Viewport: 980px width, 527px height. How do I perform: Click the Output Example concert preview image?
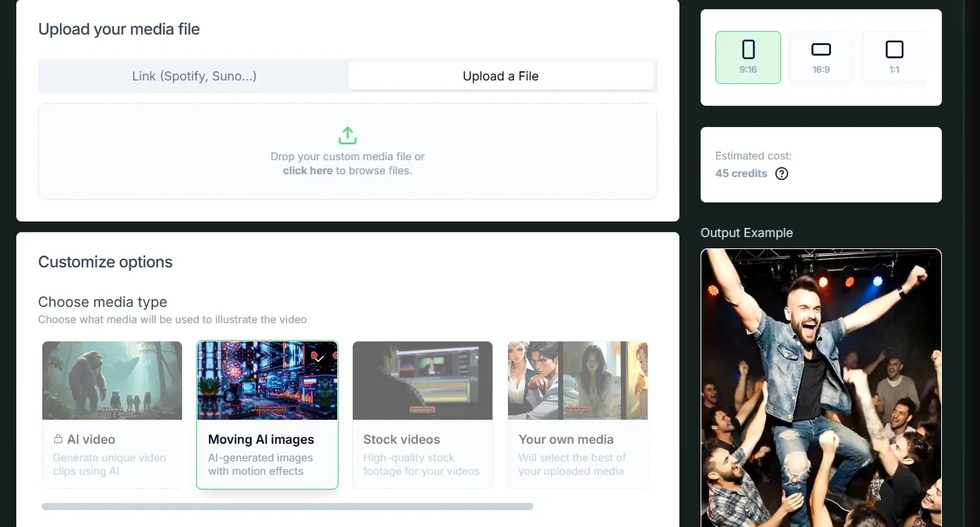821,388
